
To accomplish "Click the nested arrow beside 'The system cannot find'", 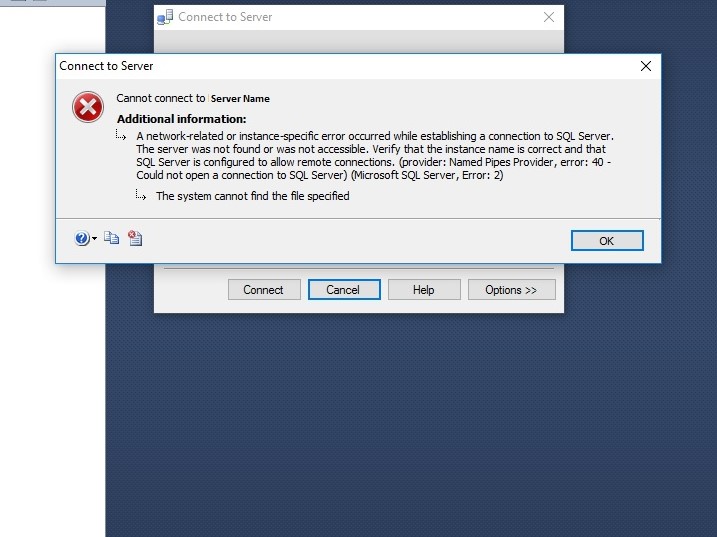I will click(x=141, y=195).
